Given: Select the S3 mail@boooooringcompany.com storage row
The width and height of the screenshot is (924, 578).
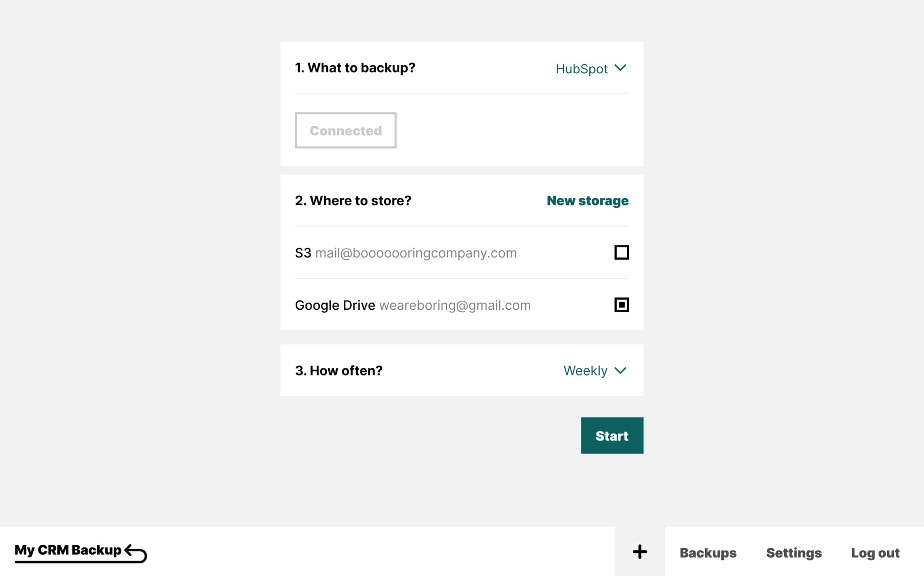Looking at the screenshot, I should (406, 253).
